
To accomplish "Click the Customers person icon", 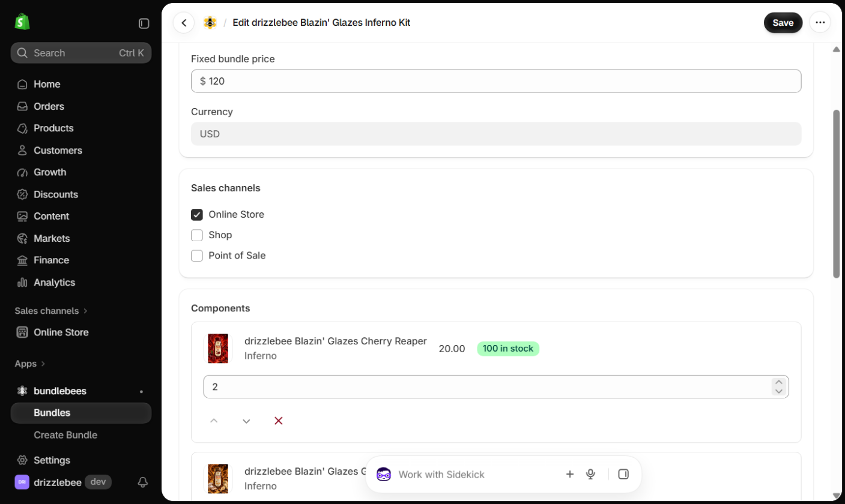I will point(22,150).
